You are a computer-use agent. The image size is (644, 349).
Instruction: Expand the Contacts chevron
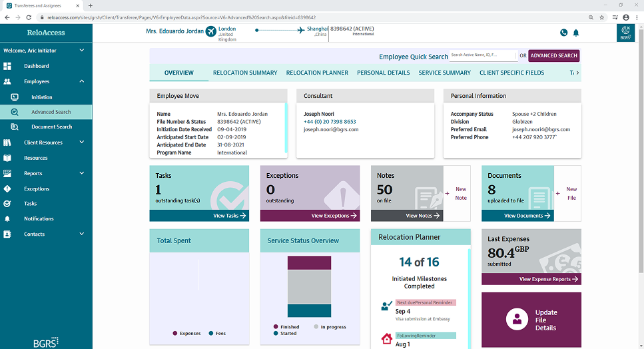[82, 234]
